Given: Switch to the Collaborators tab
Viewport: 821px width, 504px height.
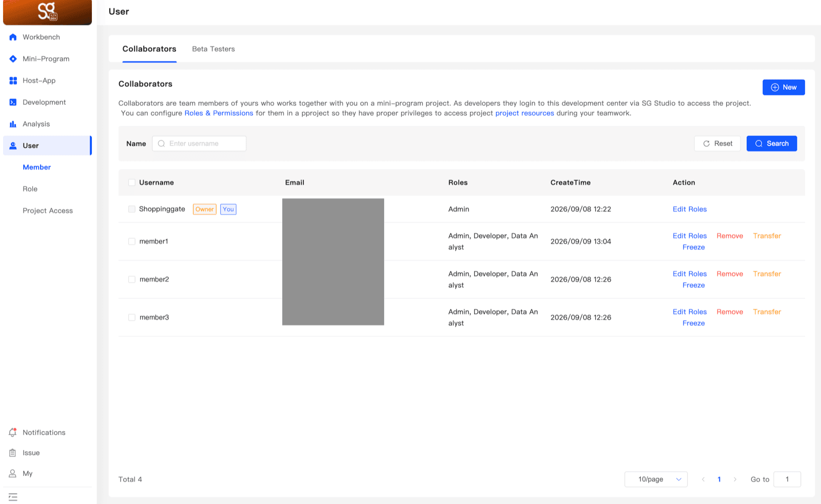Looking at the screenshot, I should click(149, 49).
